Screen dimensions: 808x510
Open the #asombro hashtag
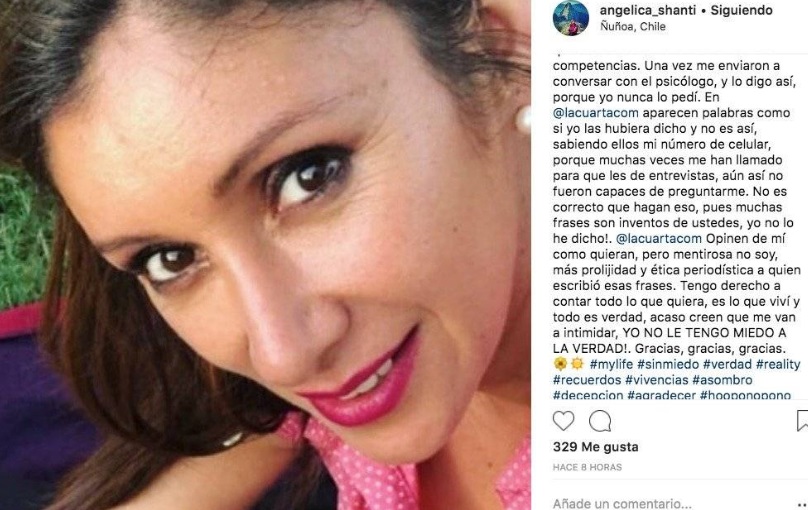[x=722, y=380]
